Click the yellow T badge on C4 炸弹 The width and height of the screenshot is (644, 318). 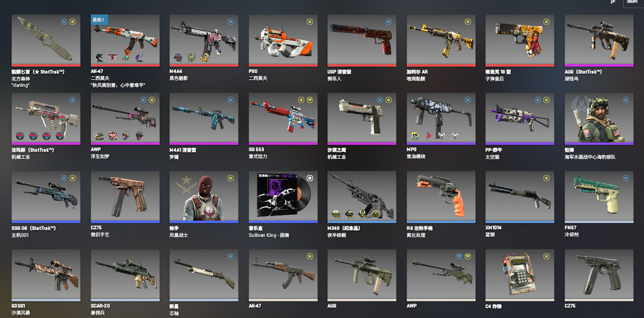click(x=546, y=257)
